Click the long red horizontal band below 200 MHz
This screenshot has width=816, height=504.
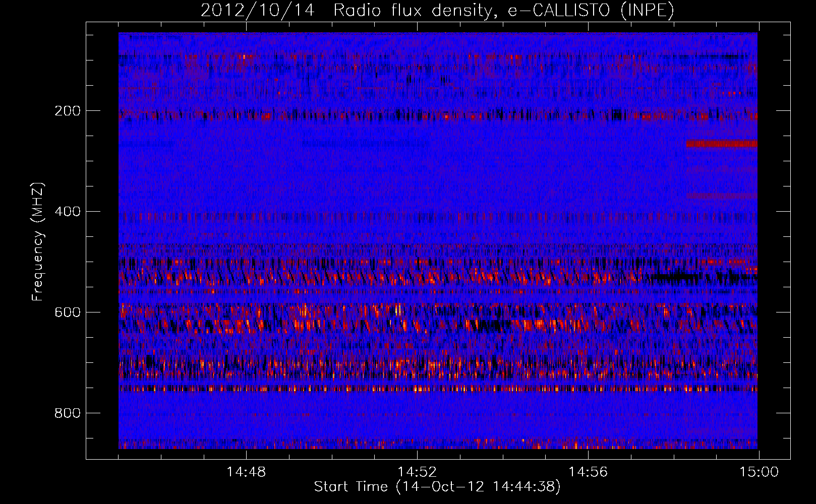pyautogui.click(x=722, y=144)
